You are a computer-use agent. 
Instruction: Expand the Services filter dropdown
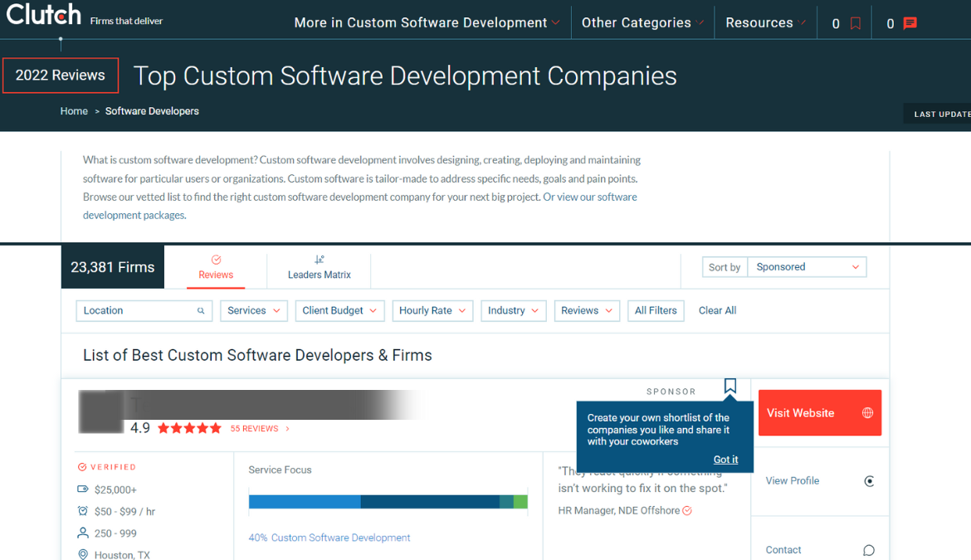pos(254,311)
